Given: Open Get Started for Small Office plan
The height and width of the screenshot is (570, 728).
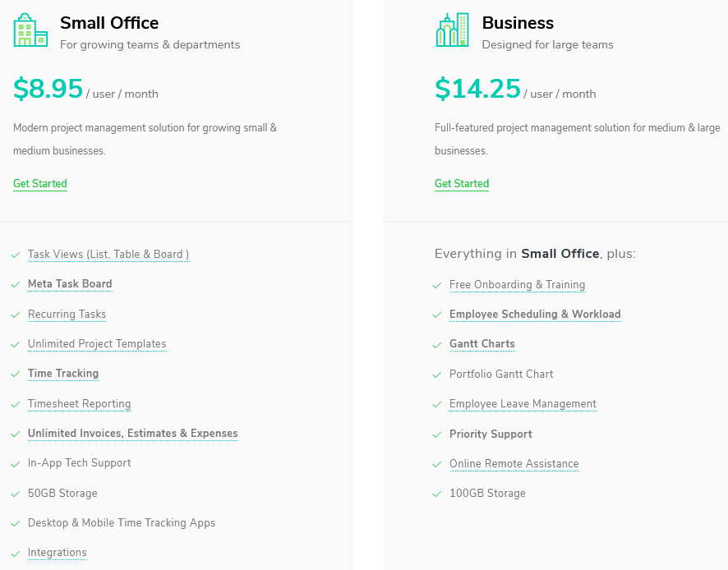Looking at the screenshot, I should 39,183.
